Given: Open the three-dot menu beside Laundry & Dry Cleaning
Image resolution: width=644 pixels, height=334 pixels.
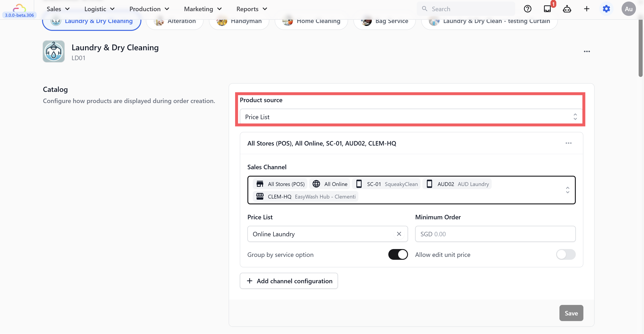Looking at the screenshot, I should [587, 51].
